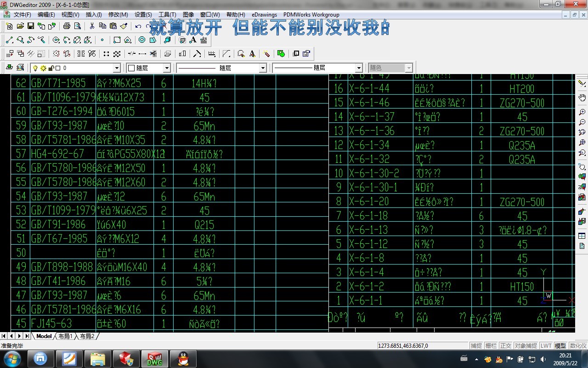This screenshot has width=588, height=368.
Task: Open the 随色 plot style dropdown
Action: (409, 68)
